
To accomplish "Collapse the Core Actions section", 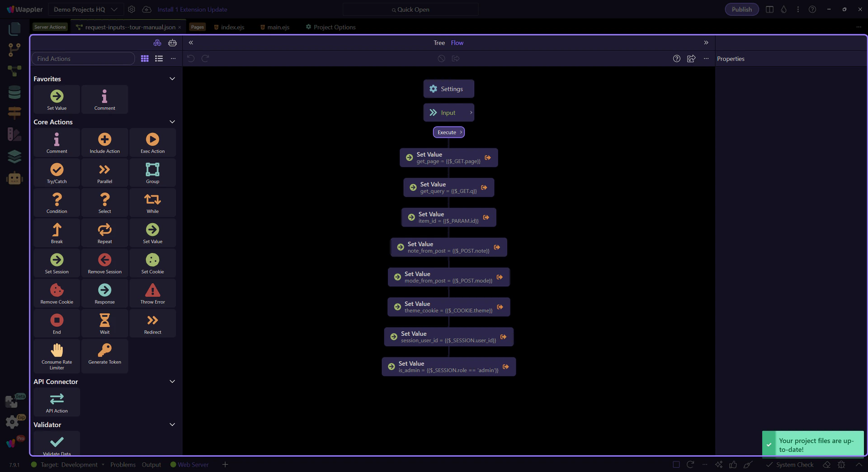I will pos(172,122).
